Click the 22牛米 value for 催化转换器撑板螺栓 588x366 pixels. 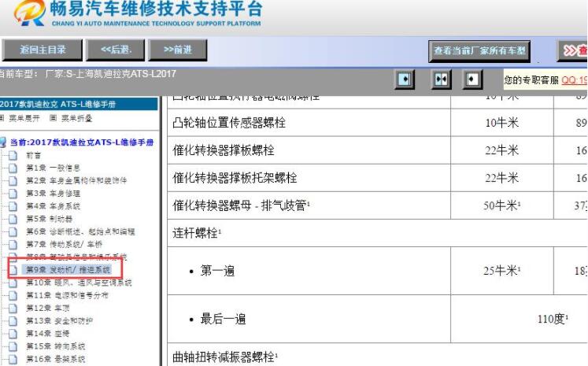coord(501,150)
